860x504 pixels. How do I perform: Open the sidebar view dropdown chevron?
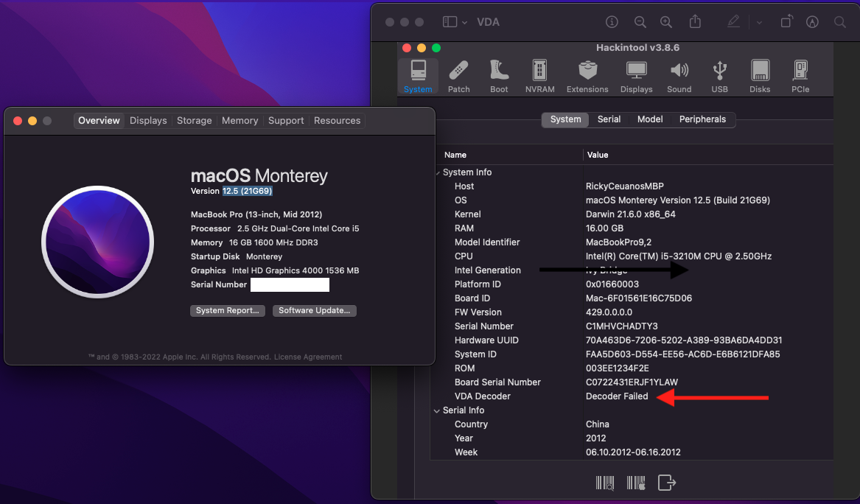pos(464,23)
